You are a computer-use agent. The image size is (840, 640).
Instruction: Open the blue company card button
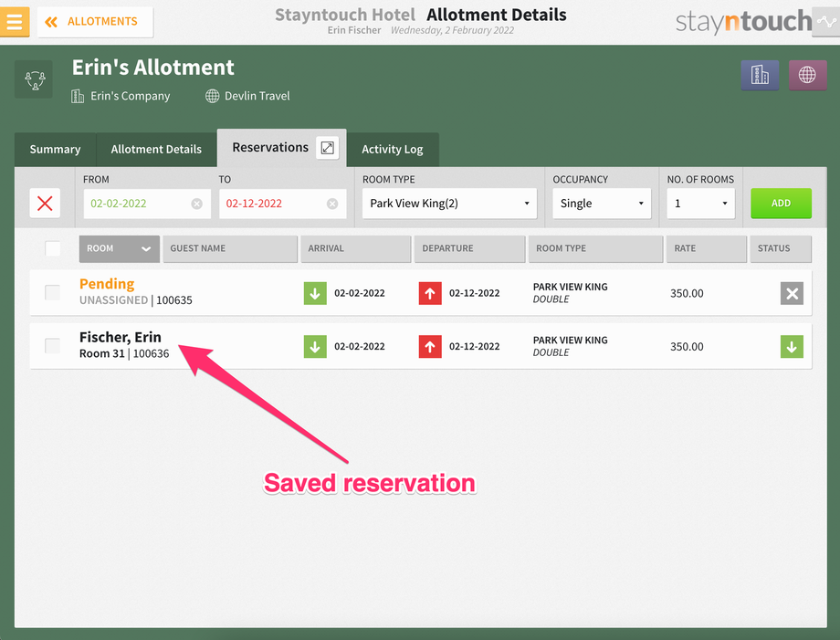tap(760, 75)
